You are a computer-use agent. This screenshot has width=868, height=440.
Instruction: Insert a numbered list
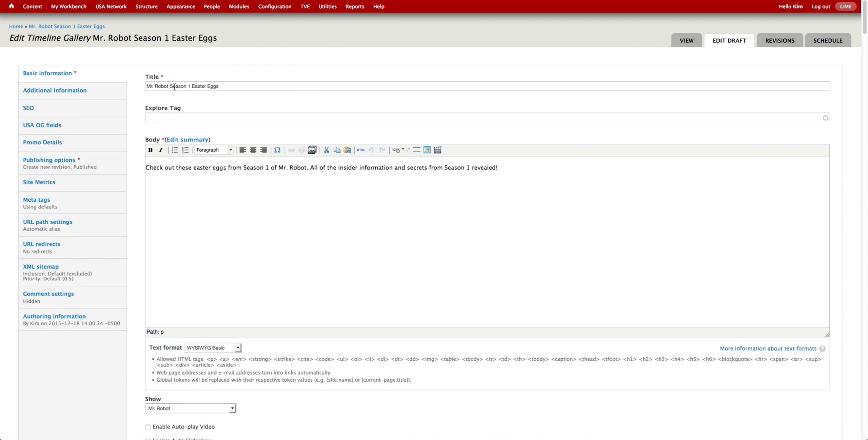coord(185,150)
